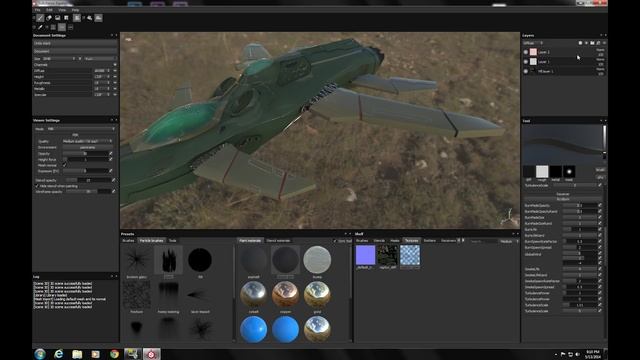
Task: Select the eraser tool
Action: pyautogui.click(x=49, y=18)
